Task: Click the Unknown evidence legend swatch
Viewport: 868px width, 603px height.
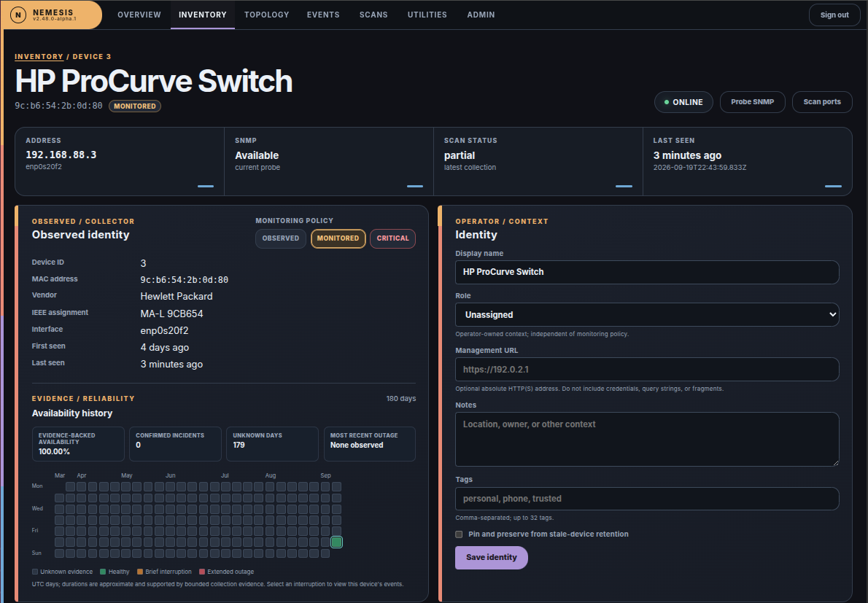Action: pos(35,572)
